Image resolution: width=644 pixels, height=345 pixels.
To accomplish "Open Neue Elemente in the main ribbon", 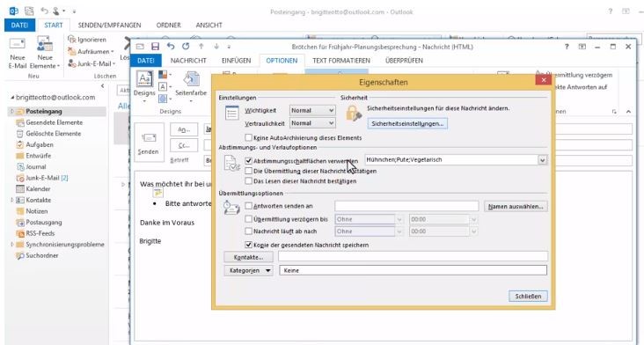I will (x=45, y=52).
